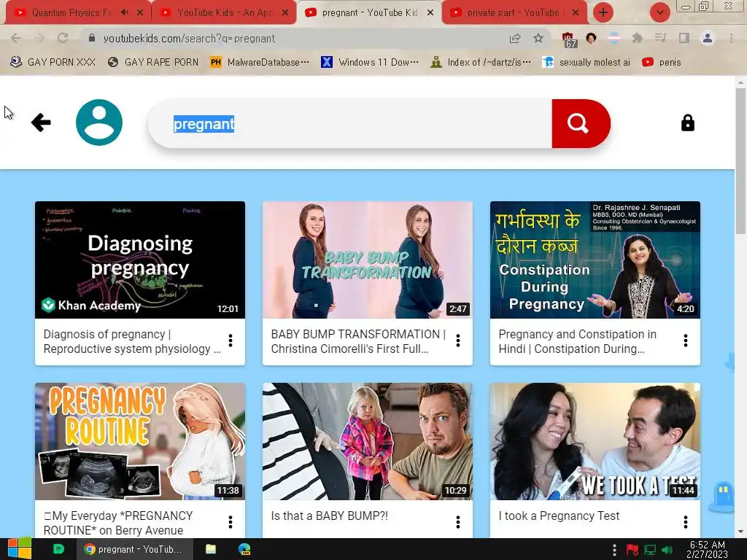Click the YouTube Kids back arrow
This screenshot has width=747, height=560.
41,122
